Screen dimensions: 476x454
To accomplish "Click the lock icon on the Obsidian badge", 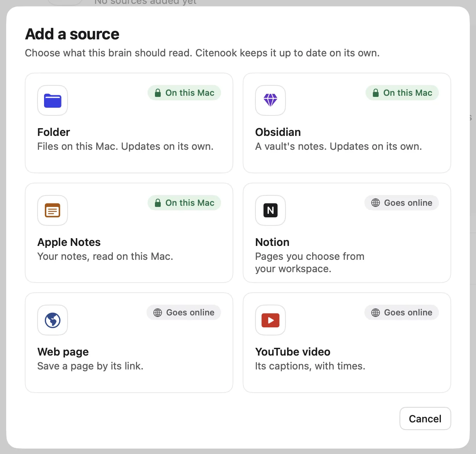I will click(x=376, y=93).
